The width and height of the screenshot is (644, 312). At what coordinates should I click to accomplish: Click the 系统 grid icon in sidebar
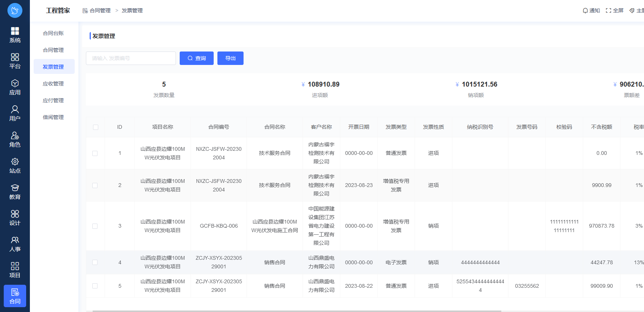pos(15,31)
